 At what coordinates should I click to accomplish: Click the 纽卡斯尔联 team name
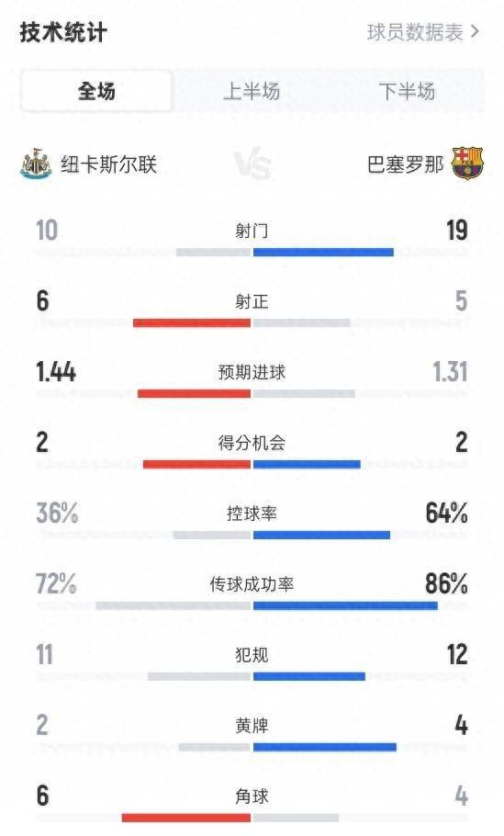[x=108, y=164]
